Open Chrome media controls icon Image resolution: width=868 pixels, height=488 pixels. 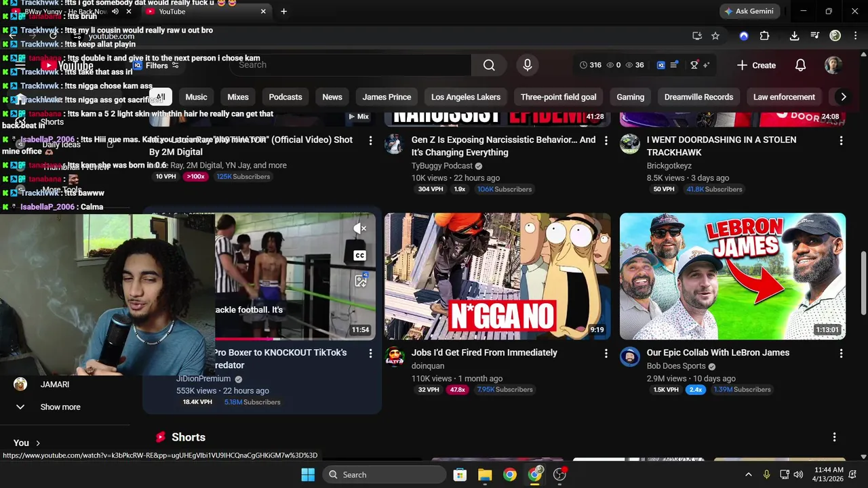[x=814, y=36]
